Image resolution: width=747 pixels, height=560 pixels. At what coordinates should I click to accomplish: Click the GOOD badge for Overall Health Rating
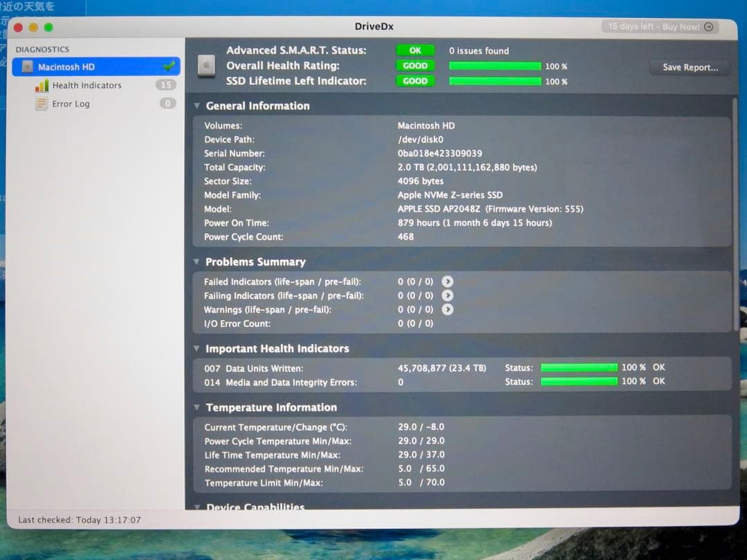click(x=415, y=66)
